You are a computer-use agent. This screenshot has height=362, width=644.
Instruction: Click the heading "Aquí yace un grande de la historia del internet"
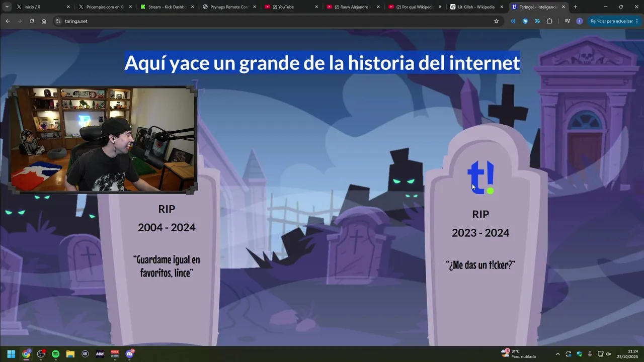(322, 63)
